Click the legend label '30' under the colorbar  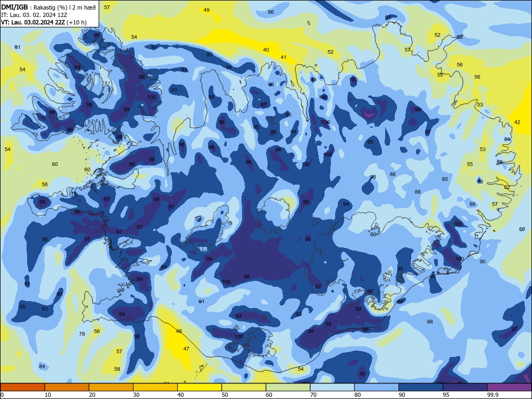[136, 395]
